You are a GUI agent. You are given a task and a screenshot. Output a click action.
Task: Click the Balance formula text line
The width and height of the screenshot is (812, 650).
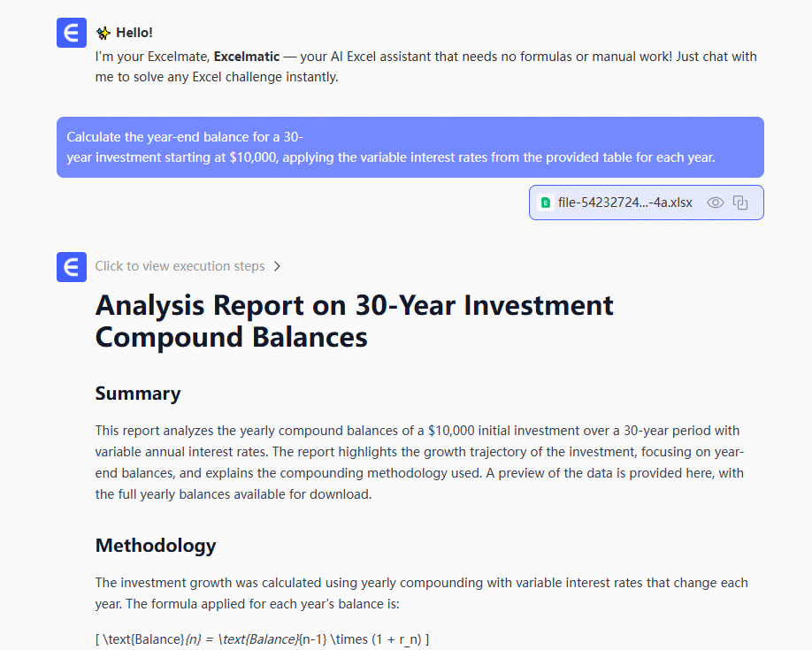(x=263, y=639)
